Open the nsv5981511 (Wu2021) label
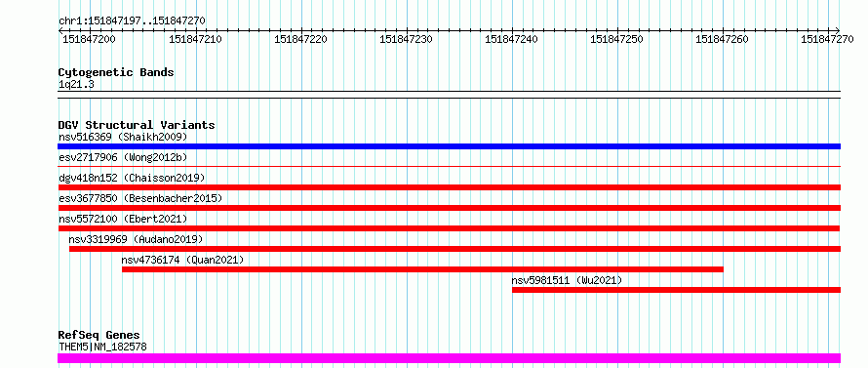Viewport: 868px width, 368px height. click(567, 280)
